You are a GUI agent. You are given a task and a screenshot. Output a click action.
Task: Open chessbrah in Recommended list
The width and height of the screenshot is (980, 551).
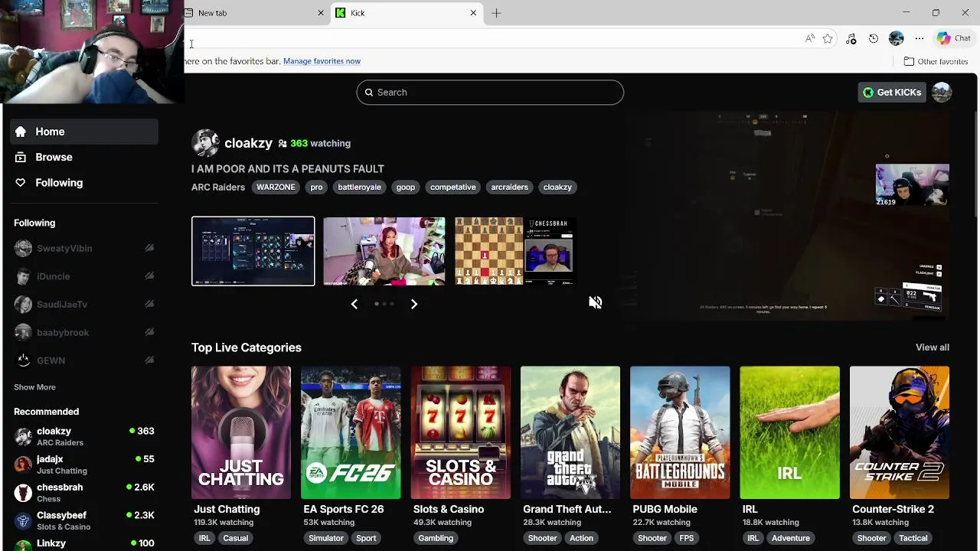84,493
